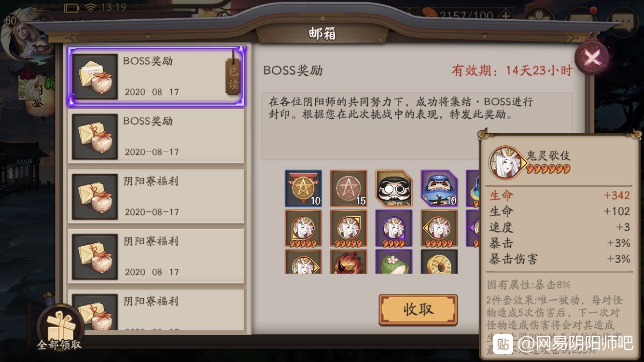The image size is (644, 362).
Task: Close the mailbox with the pink X button
Action: pos(592,58)
